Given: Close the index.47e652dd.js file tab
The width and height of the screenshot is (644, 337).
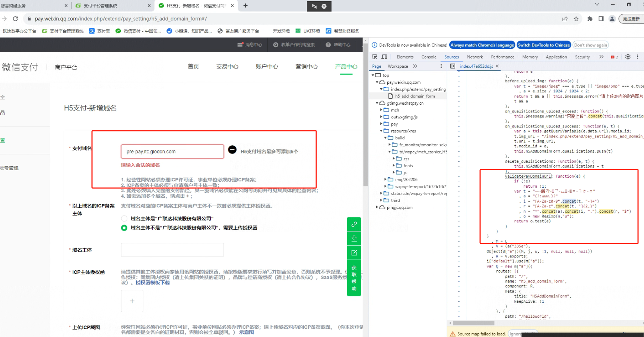Looking at the screenshot, I should coord(497,66).
